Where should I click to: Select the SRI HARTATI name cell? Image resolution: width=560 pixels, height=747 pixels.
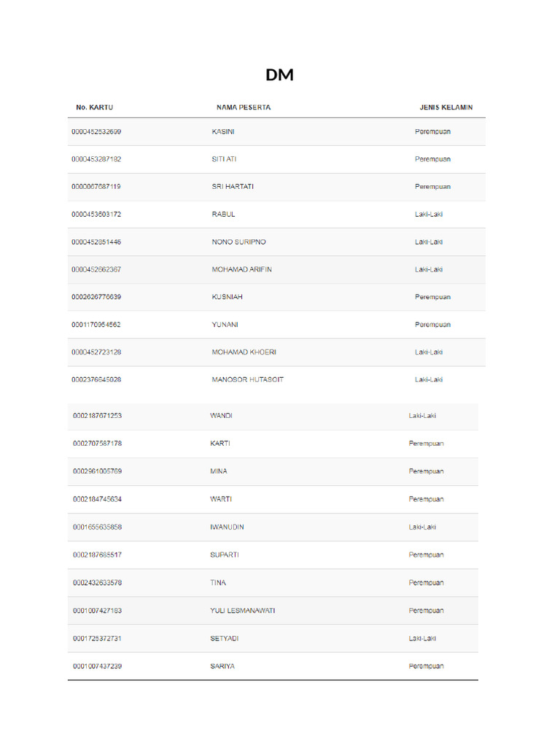click(233, 187)
